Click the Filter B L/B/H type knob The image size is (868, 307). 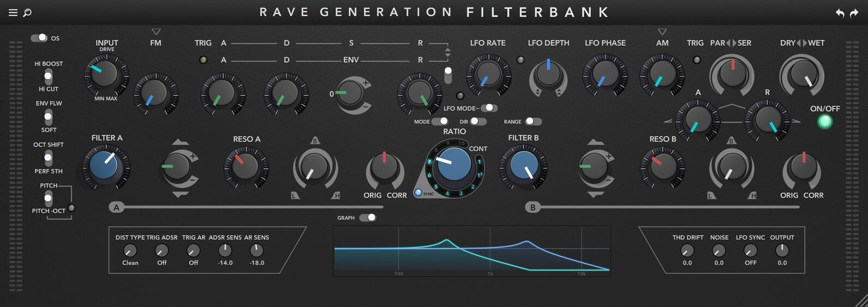click(732, 167)
